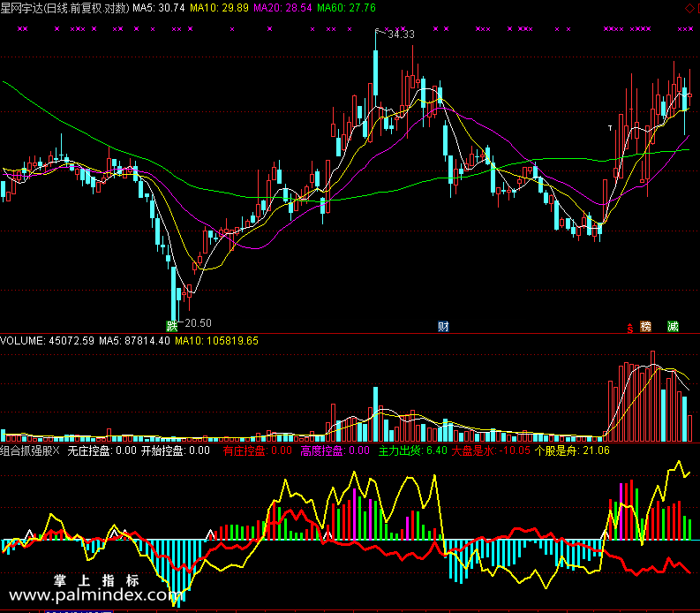
Task: Click the small T marker on chart
Action: coord(610,128)
